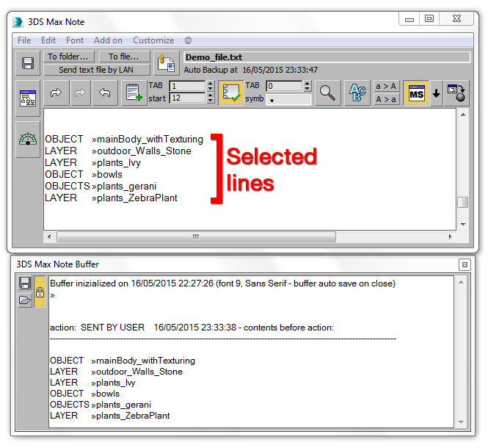Close the 3DS Max Note Buffer panel

tap(465, 265)
